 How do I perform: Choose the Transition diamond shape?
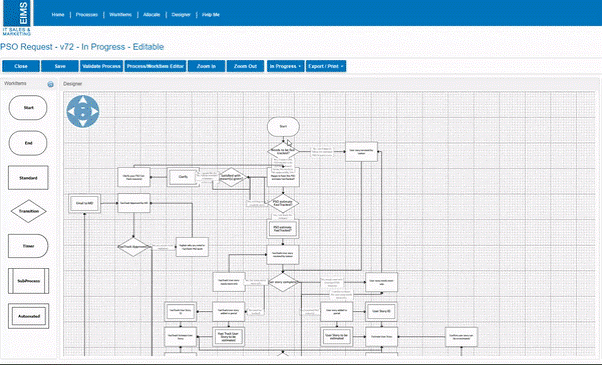coord(28,211)
